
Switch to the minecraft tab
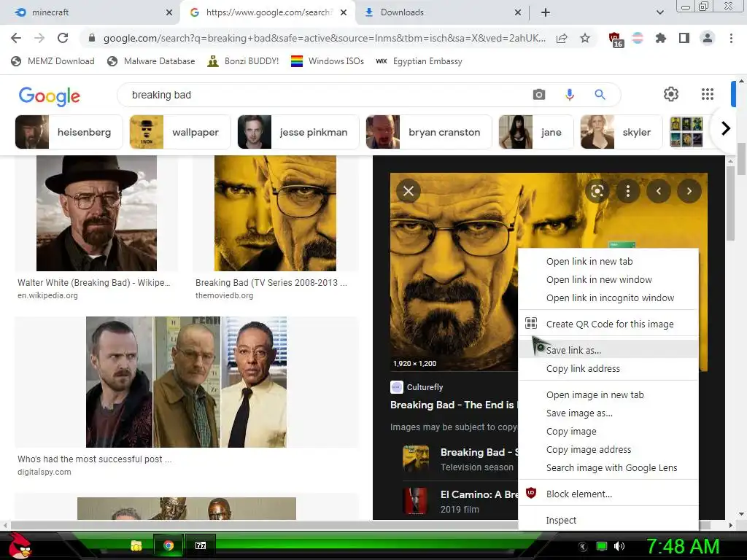(x=90, y=12)
